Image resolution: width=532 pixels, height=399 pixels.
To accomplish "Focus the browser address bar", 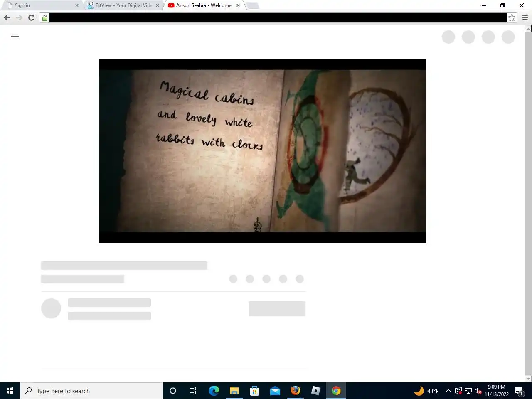I will point(278,18).
